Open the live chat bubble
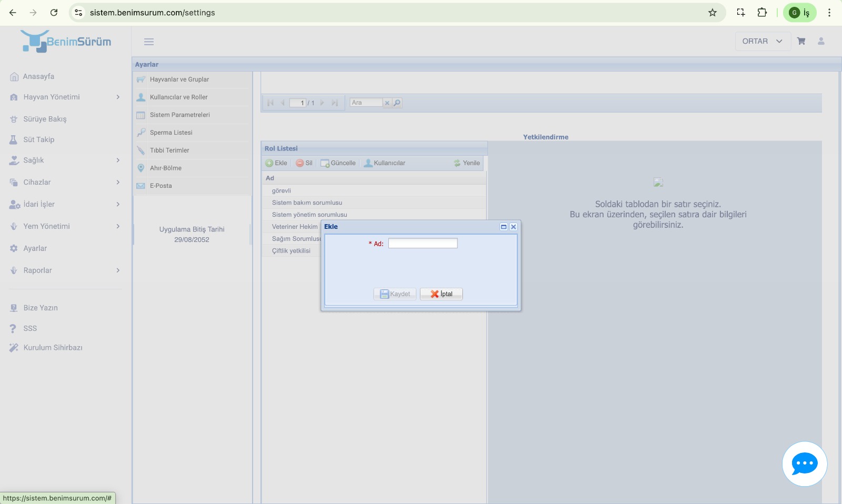Image resolution: width=842 pixels, height=504 pixels. click(804, 463)
